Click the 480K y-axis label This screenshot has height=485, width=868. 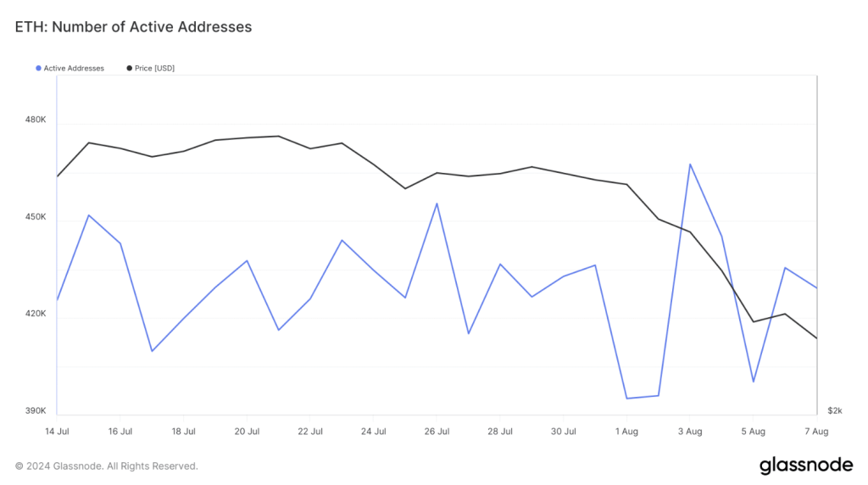[36, 120]
